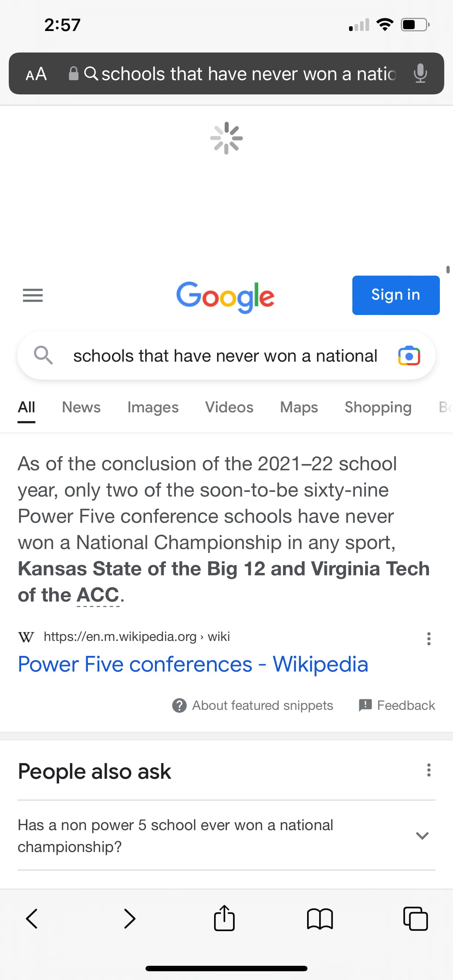Switch to the Images tab
The width and height of the screenshot is (453, 980).
coord(153,408)
